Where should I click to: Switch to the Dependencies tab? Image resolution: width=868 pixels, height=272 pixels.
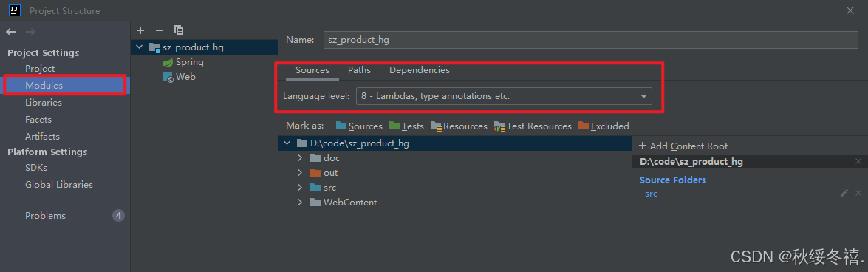(420, 70)
